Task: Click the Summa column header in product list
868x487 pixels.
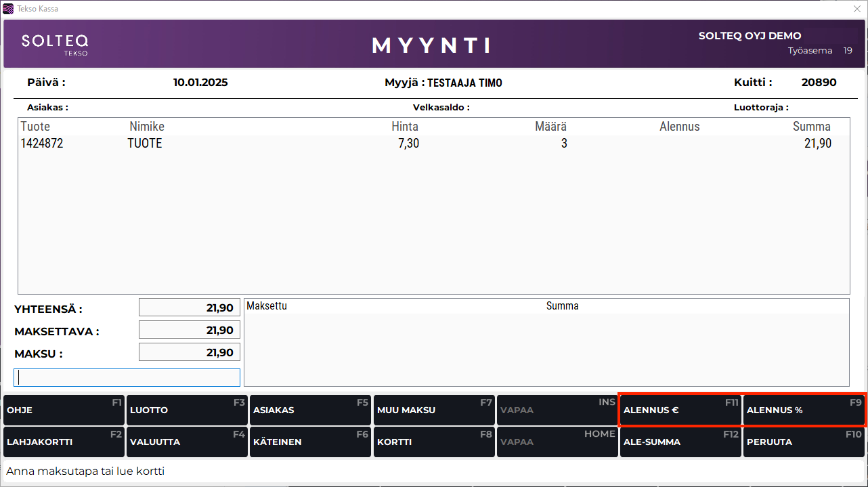Action: point(811,127)
